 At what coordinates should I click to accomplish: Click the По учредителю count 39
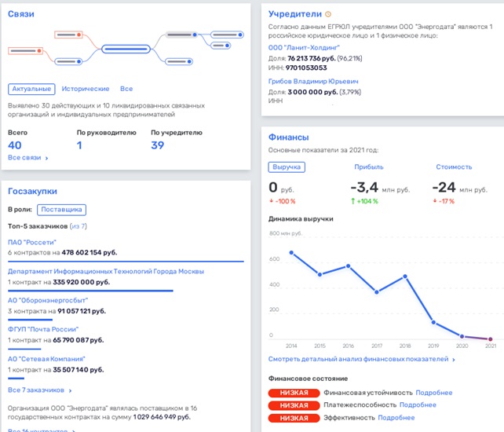pos(158,145)
